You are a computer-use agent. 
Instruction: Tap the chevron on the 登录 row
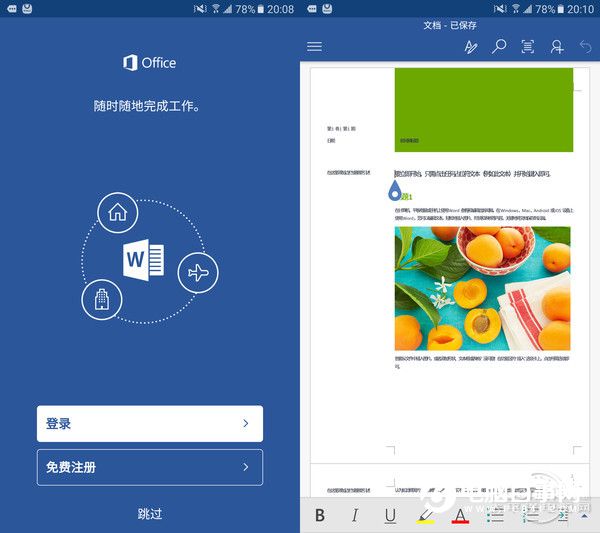coord(246,423)
